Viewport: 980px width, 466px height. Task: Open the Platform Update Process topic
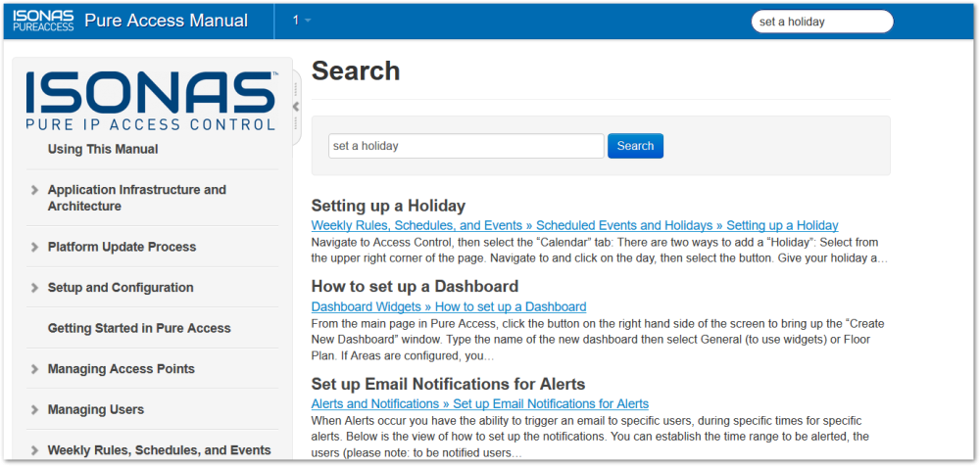[122, 247]
